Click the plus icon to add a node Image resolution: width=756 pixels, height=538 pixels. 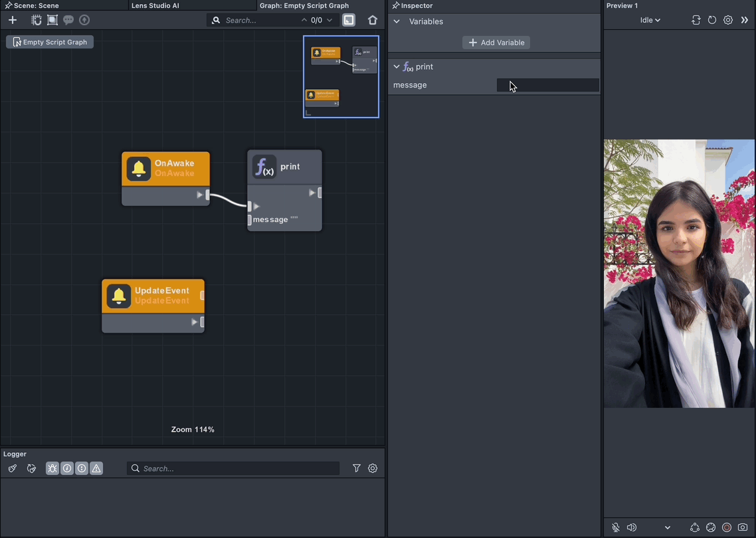click(13, 20)
